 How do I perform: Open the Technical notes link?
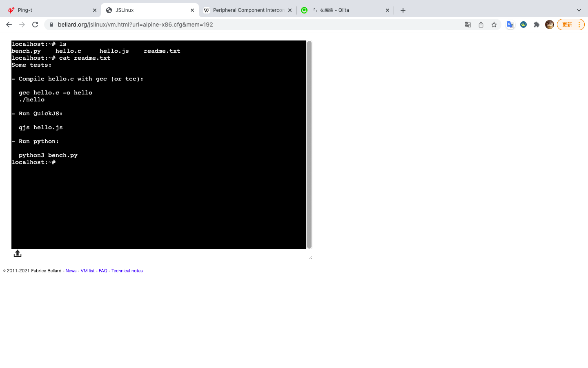[x=127, y=271]
